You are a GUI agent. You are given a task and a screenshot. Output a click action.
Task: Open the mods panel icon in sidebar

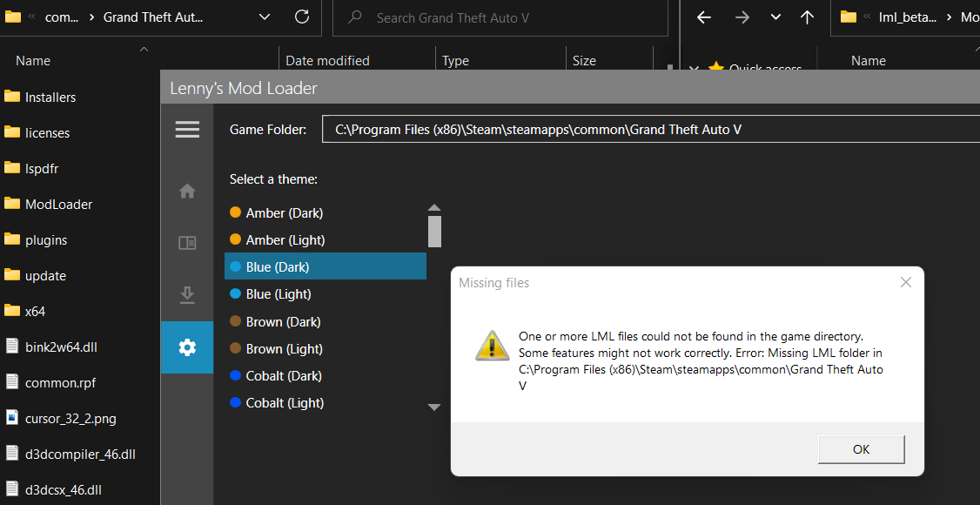187,243
